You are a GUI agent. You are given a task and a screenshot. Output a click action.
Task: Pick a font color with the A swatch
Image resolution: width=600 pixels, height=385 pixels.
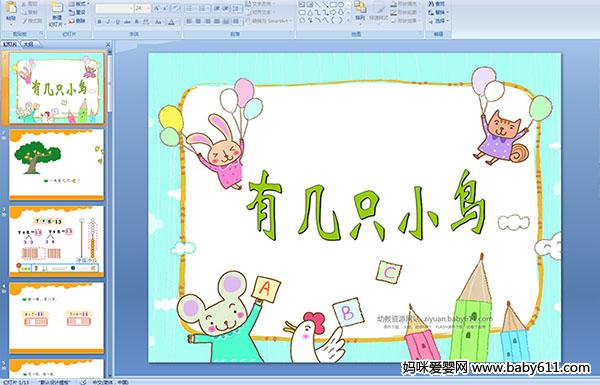click(171, 22)
